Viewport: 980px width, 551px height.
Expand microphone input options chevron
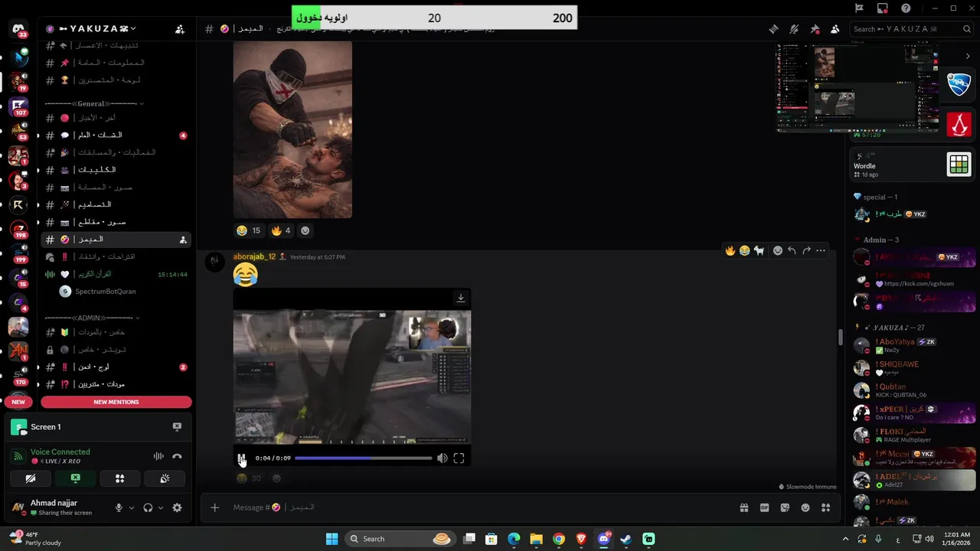(x=132, y=507)
